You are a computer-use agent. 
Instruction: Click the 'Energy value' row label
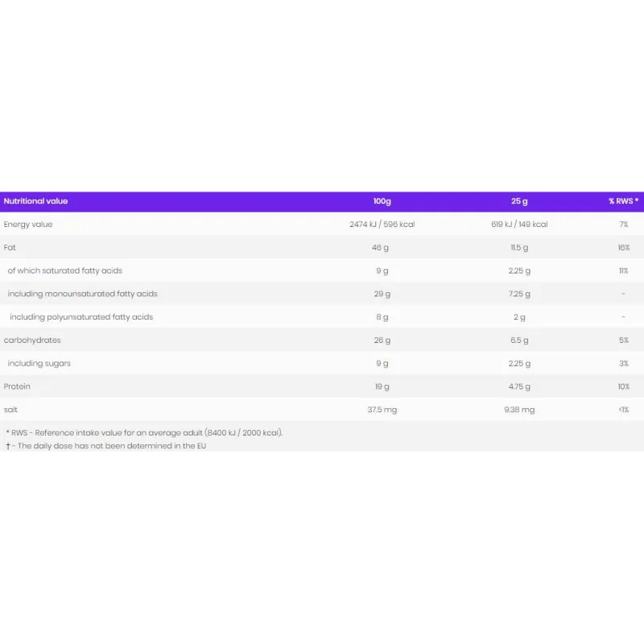tap(28, 225)
